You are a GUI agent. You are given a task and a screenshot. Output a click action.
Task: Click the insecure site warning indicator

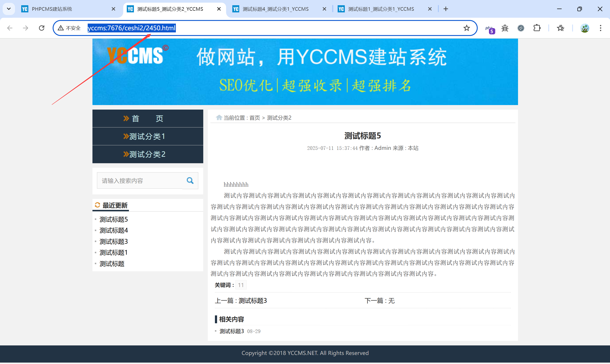tap(69, 28)
